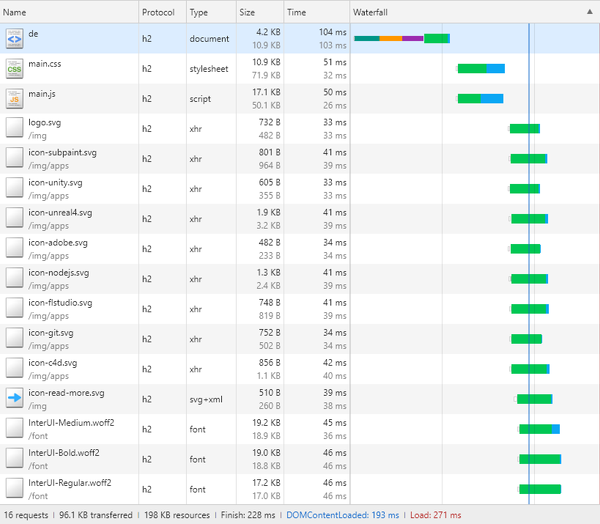This screenshot has height=524, width=600.
Task: Click the 17.1 KB size of main.js
Action: (266, 92)
